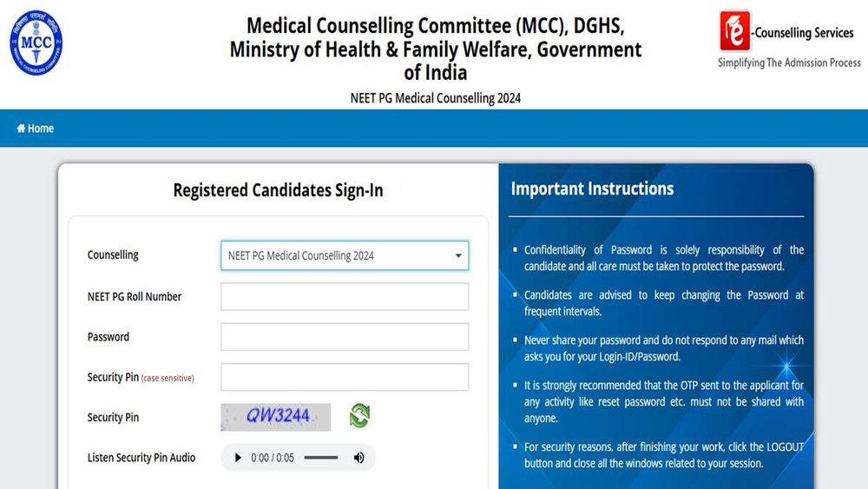Click the Counselling dropdown arrow

coord(458,256)
